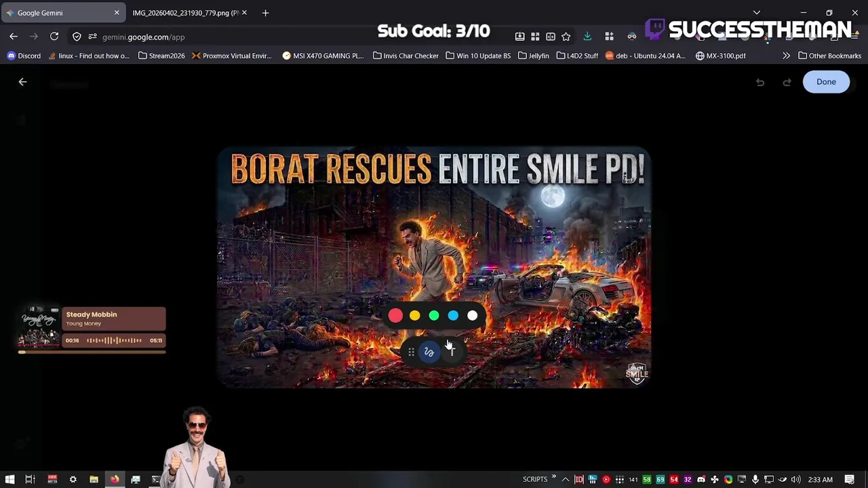868x488 pixels.
Task: Close the Google Gemini tab
Action: [117, 13]
